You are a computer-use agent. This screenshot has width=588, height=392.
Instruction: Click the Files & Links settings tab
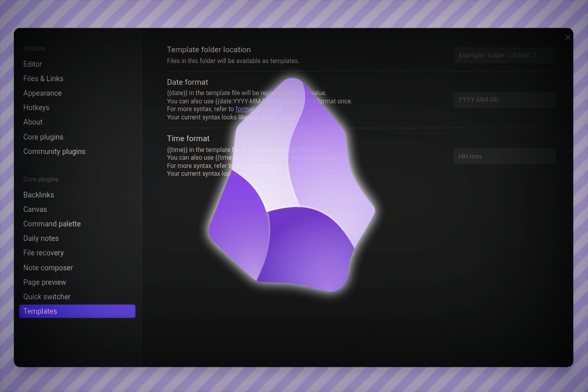click(x=43, y=78)
